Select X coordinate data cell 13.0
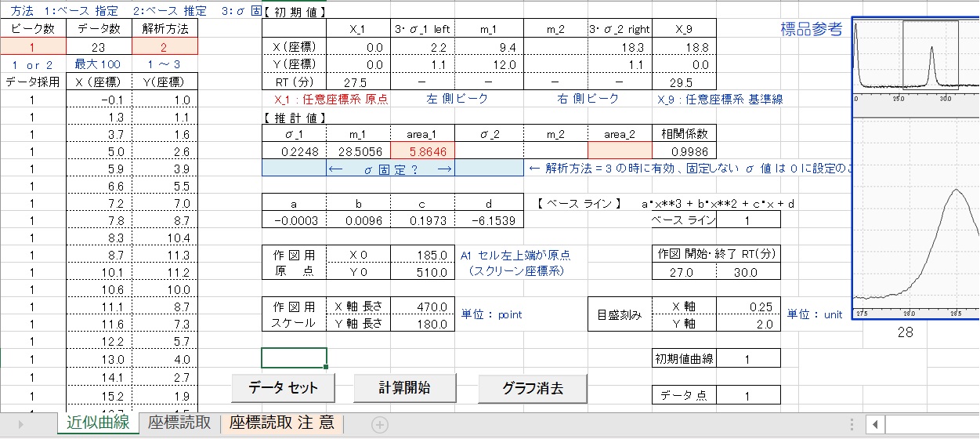The image size is (980, 439). coord(99,358)
